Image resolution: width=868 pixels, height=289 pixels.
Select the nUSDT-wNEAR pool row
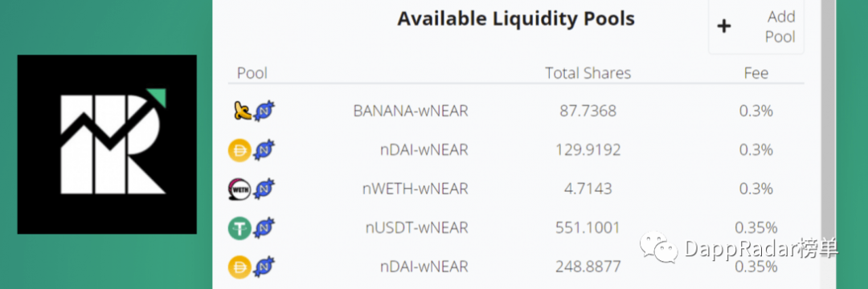pyautogui.click(x=516, y=227)
